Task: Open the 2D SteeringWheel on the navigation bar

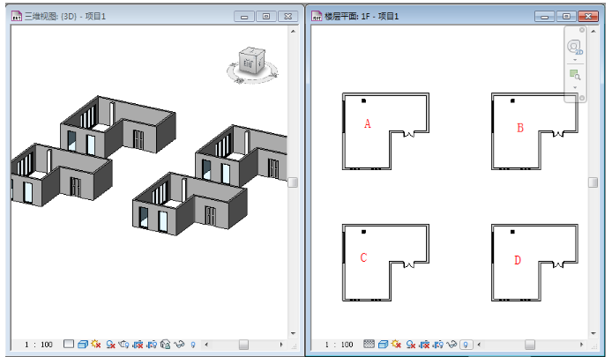Action: (x=575, y=48)
